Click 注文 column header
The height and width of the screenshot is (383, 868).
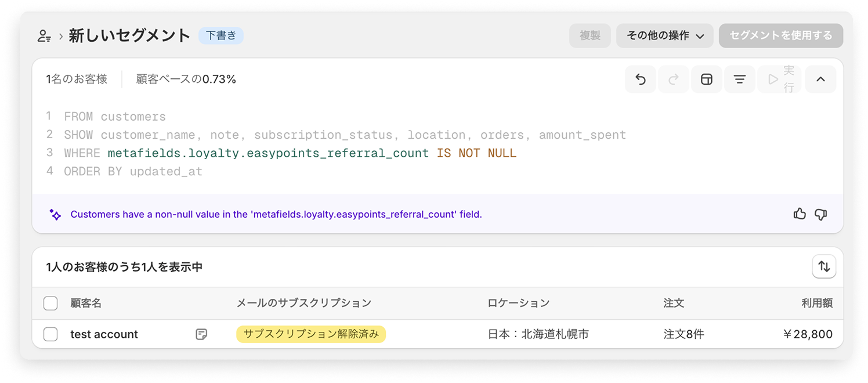(x=674, y=303)
